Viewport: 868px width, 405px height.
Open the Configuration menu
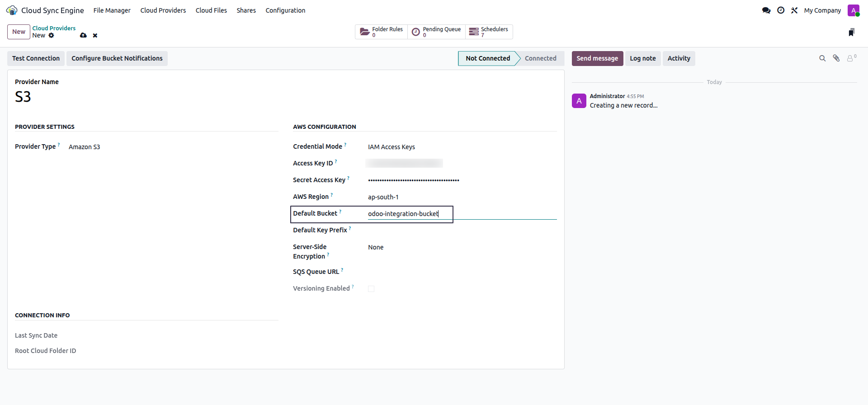[x=285, y=10]
